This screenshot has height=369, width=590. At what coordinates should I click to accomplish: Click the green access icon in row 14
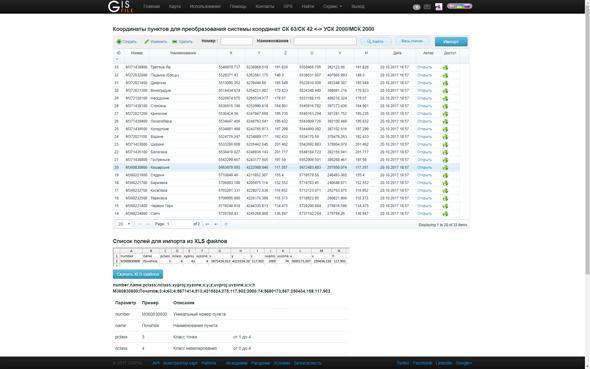coord(445,214)
